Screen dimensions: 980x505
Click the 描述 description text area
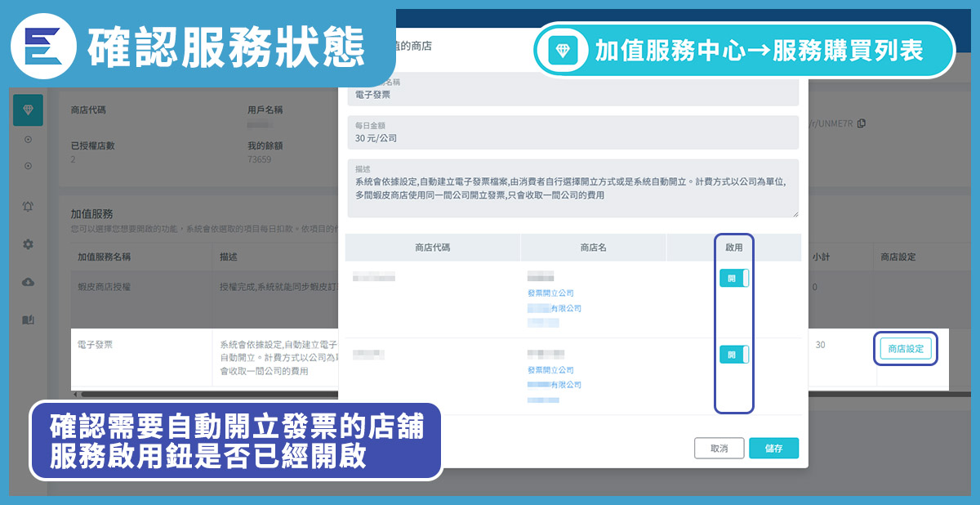[x=572, y=189]
